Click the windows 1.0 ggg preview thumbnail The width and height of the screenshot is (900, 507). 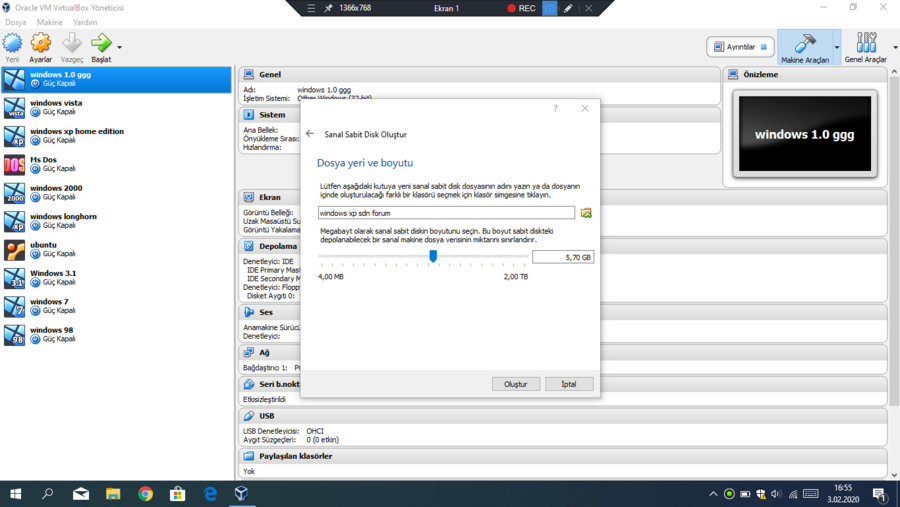(805, 134)
